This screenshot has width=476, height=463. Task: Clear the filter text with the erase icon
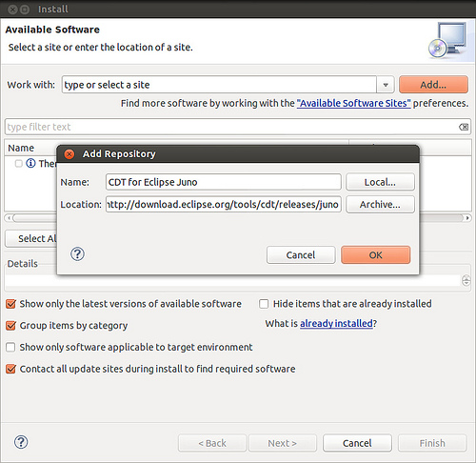(x=464, y=127)
